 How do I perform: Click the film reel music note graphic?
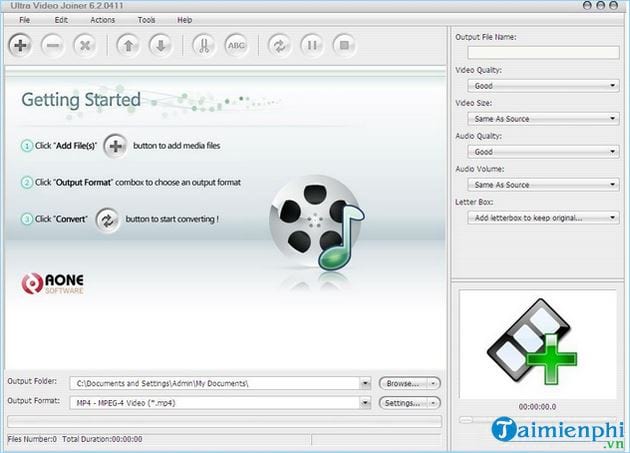(x=317, y=223)
